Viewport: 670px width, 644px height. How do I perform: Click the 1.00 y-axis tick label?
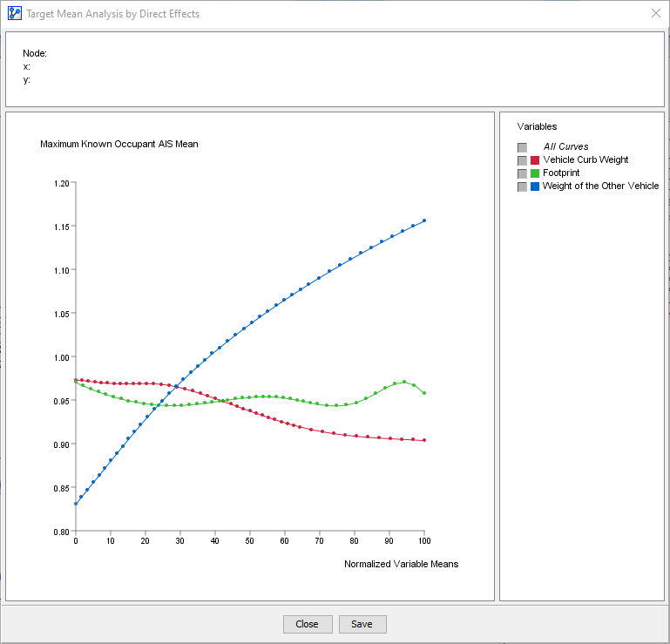pyautogui.click(x=62, y=357)
